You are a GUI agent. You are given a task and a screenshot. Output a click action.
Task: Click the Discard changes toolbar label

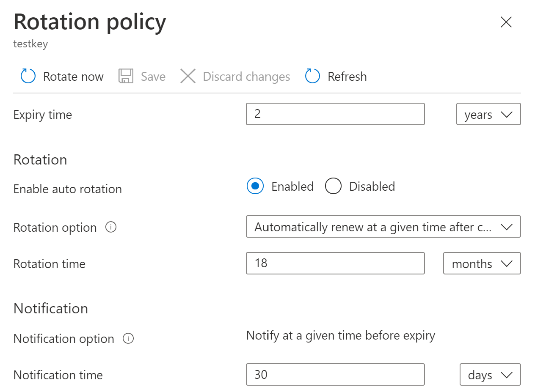tap(246, 77)
